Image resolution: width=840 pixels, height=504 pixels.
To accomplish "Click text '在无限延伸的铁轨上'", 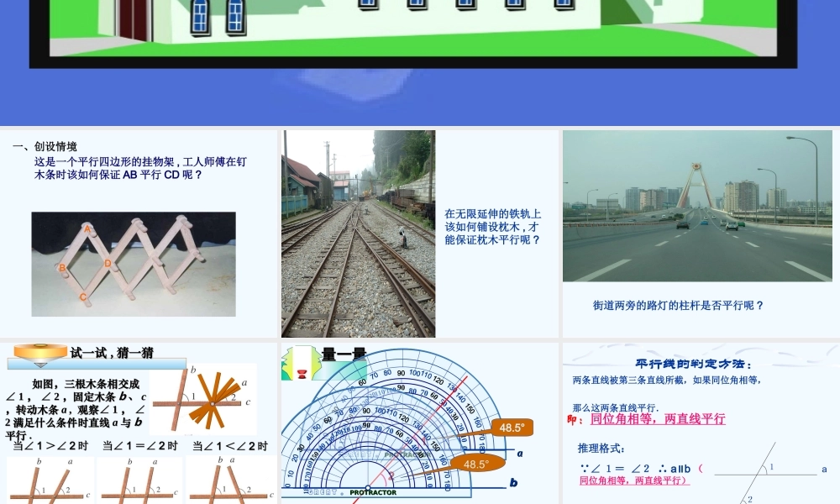I will pyautogui.click(x=493, y=213).
